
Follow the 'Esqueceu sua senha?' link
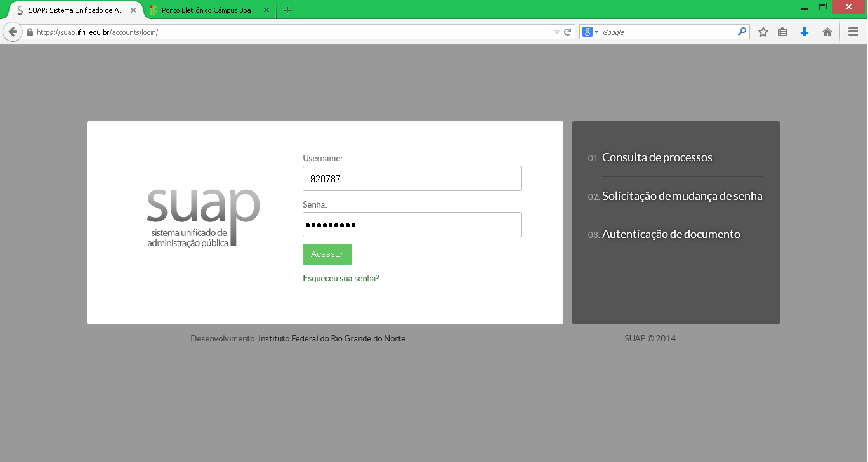pyautogui.click(x=341, y=278)
